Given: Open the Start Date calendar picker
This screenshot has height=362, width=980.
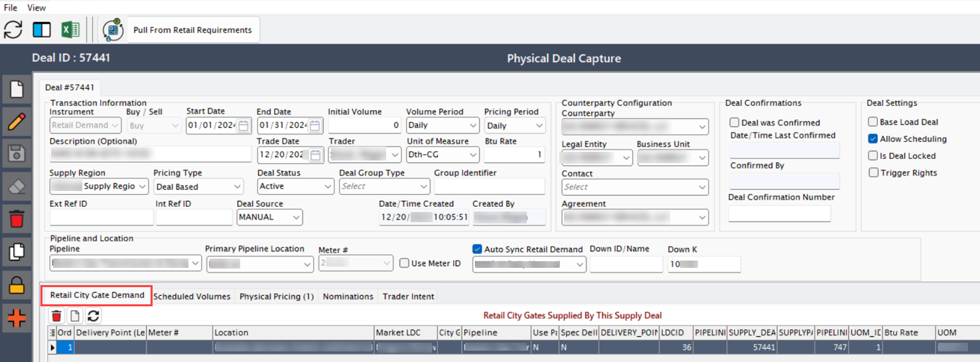Looking at the screenshot, I should click(244, 125).
